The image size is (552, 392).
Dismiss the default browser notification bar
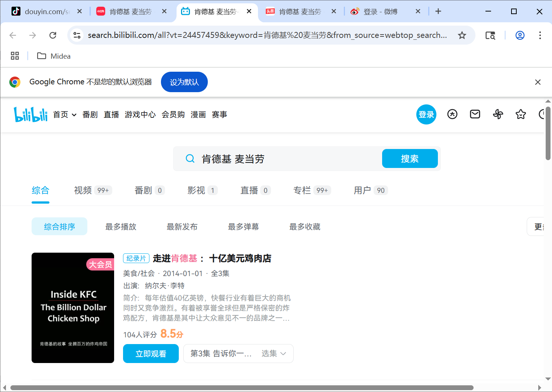click(538, 82)
